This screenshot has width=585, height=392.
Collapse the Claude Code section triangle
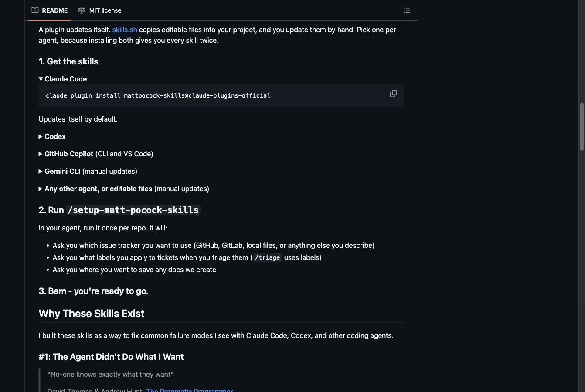(41, 79)
